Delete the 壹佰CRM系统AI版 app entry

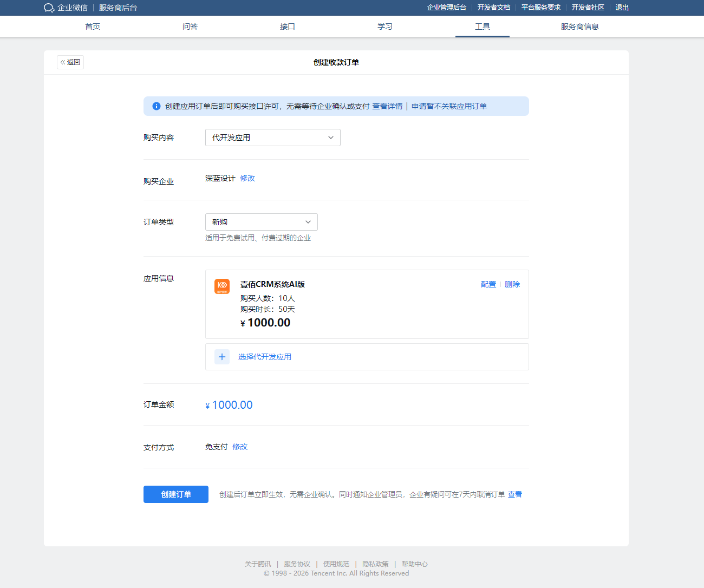[x=512, y=284]
